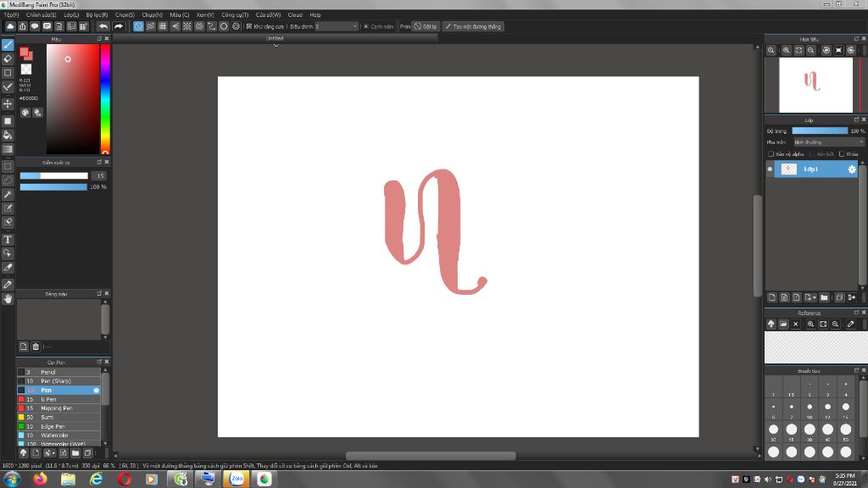
Task: Create a new layer folder
Action: (824, 297)
